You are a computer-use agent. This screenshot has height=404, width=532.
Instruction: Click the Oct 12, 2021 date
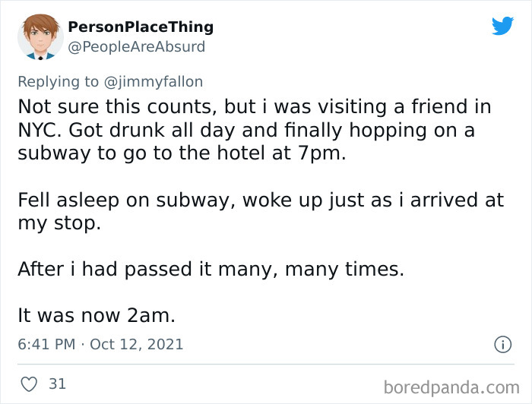(x=137, y=344)
